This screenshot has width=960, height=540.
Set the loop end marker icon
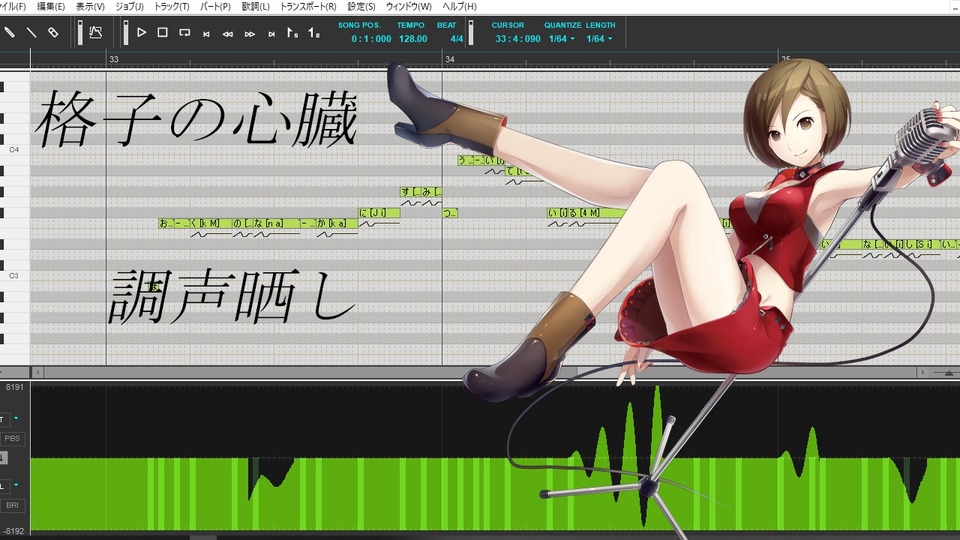tap(314, 33)
